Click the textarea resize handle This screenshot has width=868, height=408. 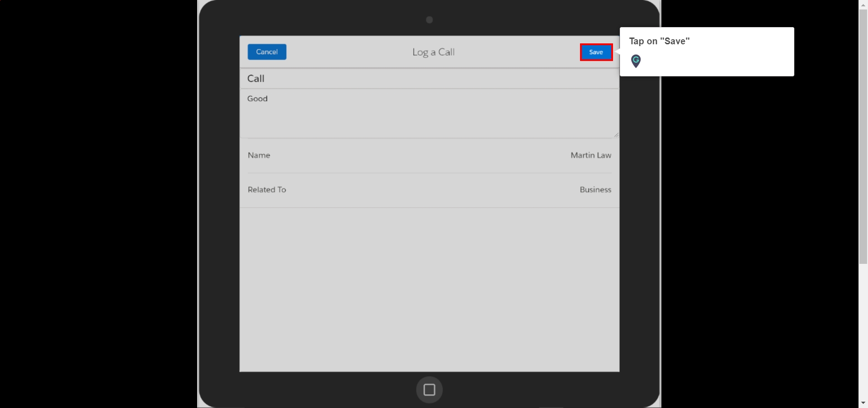[x=616, y=135]
